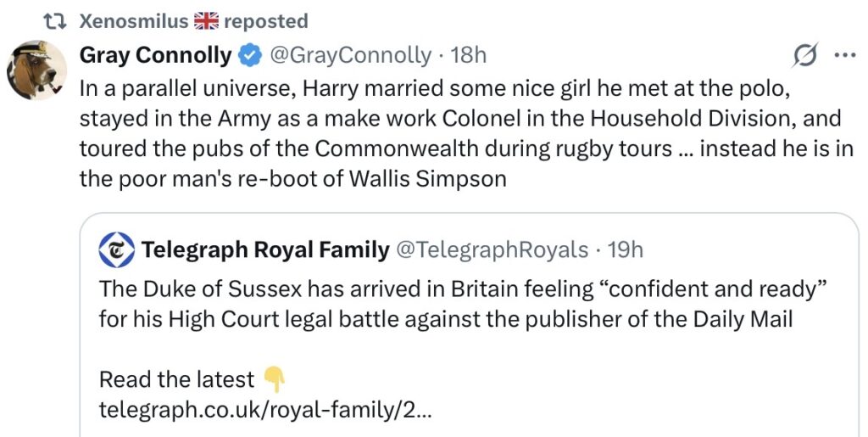
Task: Open the Telegraph Royal Family name
Action: click(265, 249)
